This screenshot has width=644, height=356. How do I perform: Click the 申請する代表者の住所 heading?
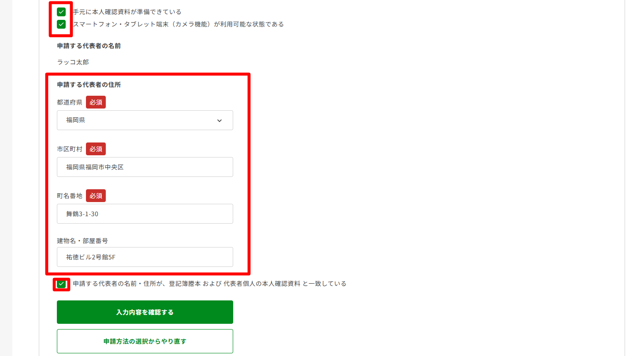tap(89, 85)
